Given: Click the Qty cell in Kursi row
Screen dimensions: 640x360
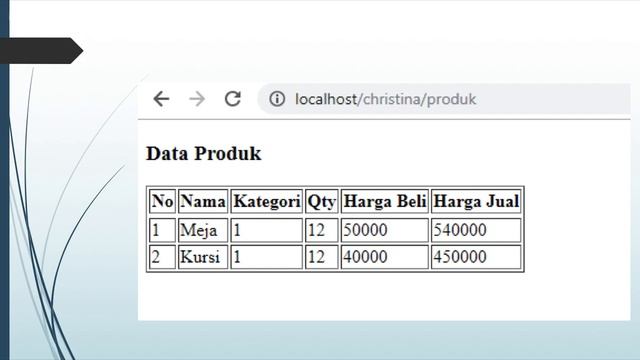Looking at the screenshot, I should click(322, 257).
